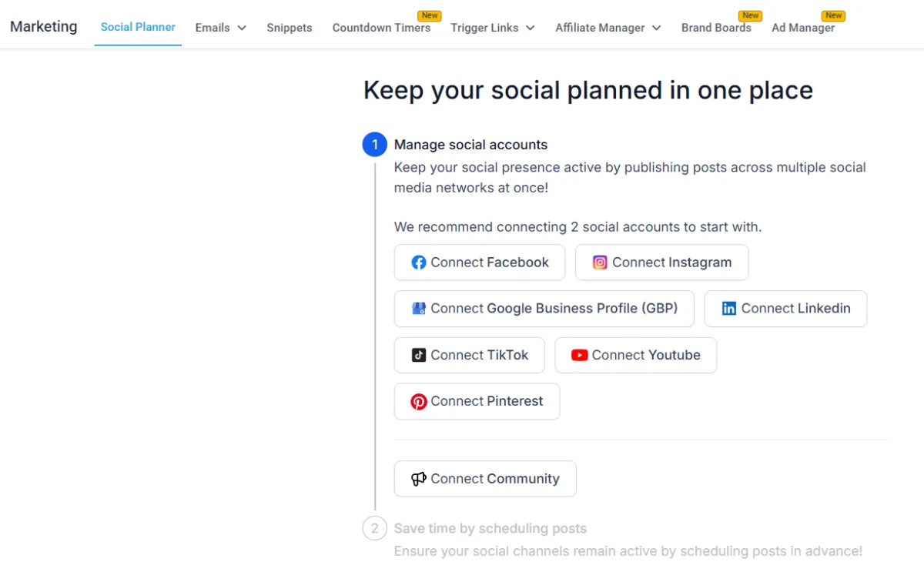Click the Marketing heading
This screenshot has height=582, width=924.
tap(44, 26)
